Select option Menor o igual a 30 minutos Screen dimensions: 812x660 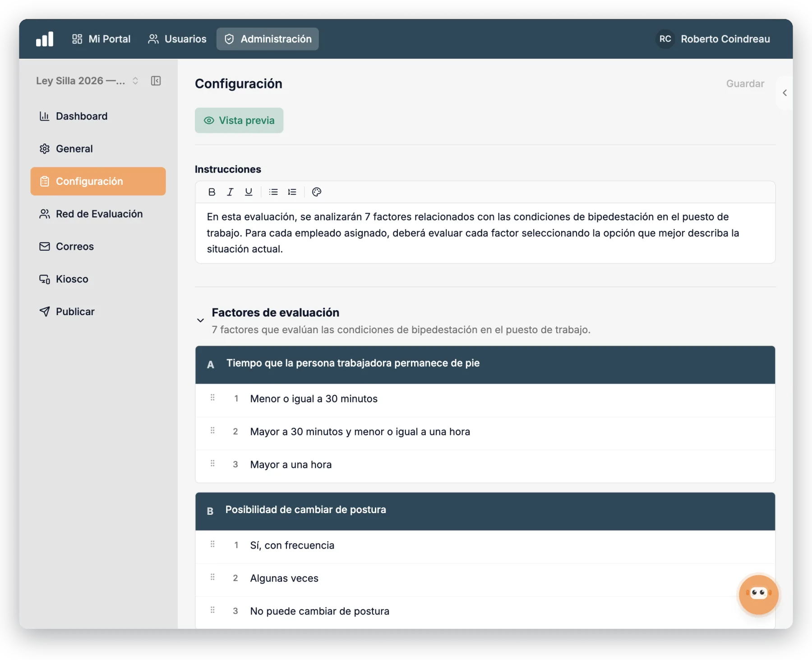click(x=485, y=400)
